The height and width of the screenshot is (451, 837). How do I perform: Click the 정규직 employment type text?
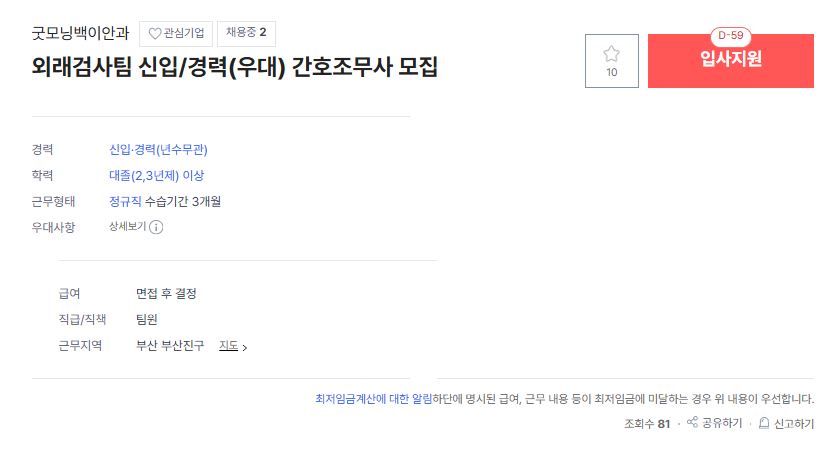click(x=125, y=201)
